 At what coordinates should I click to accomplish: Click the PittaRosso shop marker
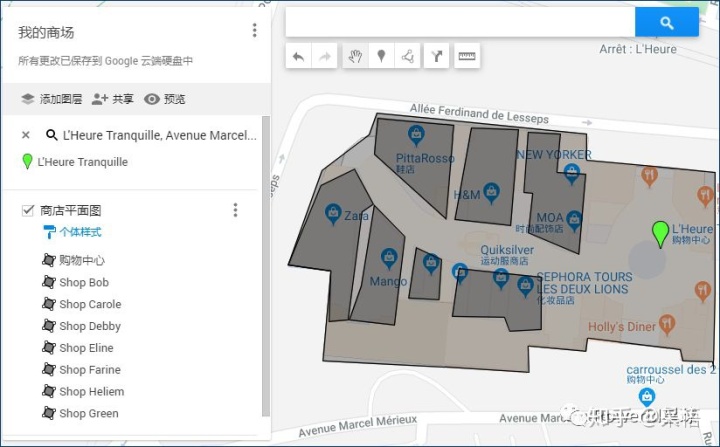416,135
